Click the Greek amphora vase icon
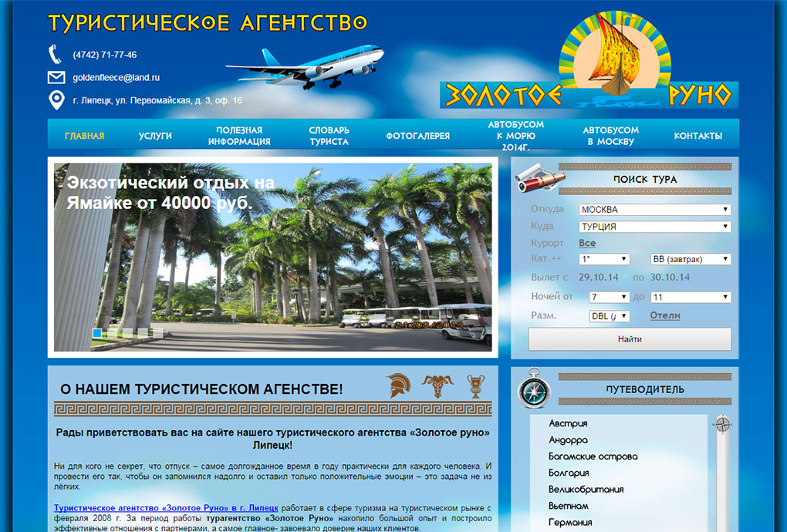Image resolution: width=787 pixels, height=532 pixels. (x=475, y=386)
